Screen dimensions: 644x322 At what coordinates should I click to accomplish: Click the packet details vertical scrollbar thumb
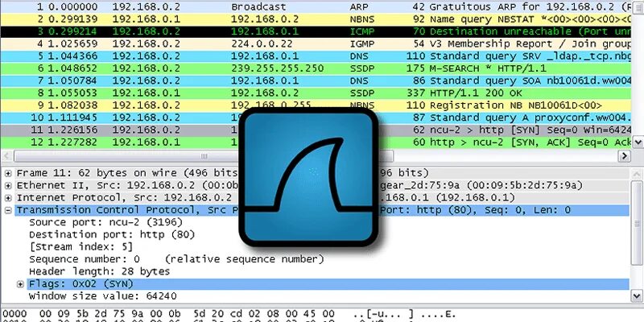pyautogui.click(x=637, y=223)
